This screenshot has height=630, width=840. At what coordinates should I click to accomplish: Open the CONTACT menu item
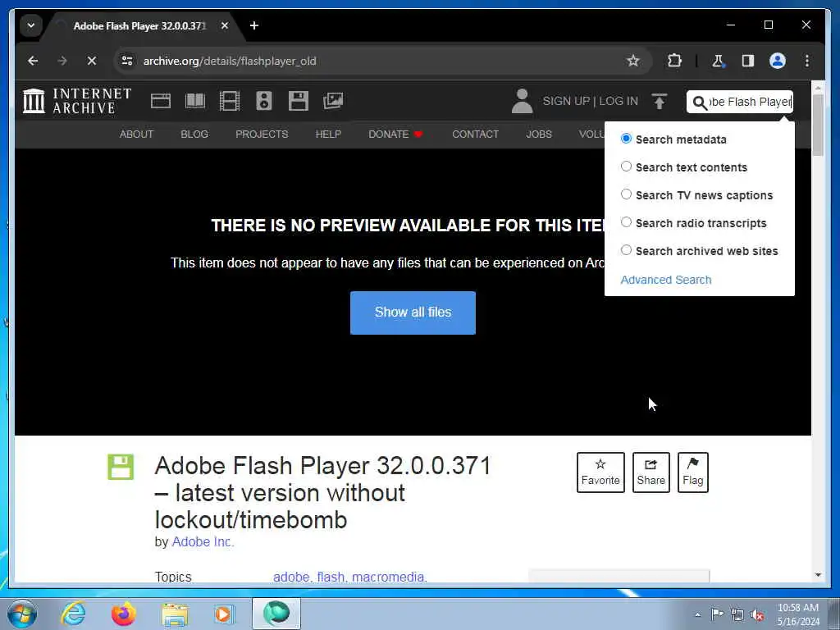(475, 134)
